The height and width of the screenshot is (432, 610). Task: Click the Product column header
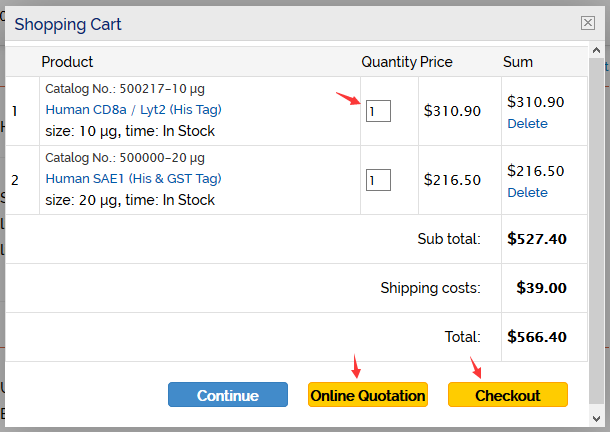(x=67, y=62)
